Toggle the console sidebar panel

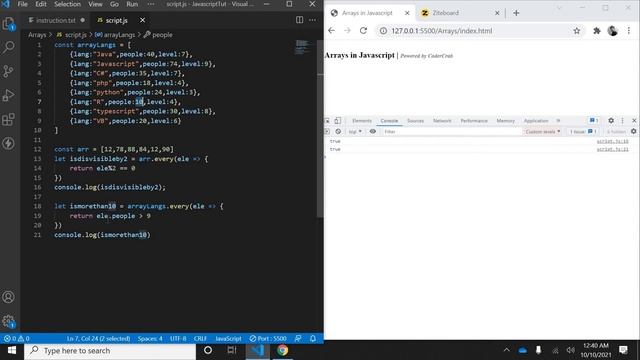(327, 131)
